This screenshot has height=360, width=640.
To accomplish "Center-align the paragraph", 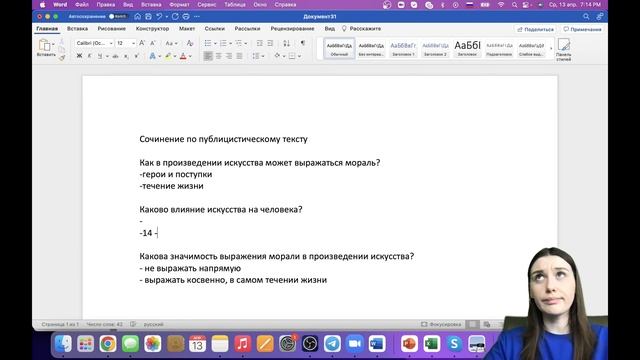I will [x=218, y=56].
